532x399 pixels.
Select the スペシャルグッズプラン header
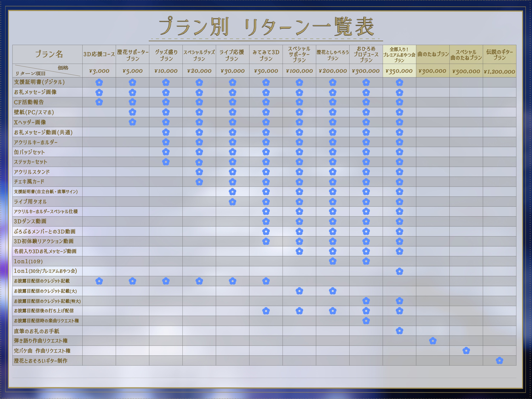tap(199, 54)
